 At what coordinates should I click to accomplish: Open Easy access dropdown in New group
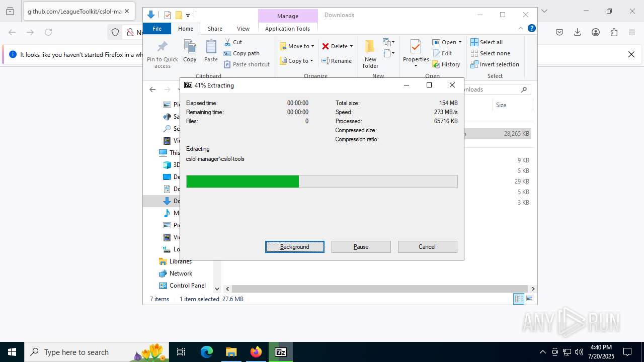[x=388, y=53]
